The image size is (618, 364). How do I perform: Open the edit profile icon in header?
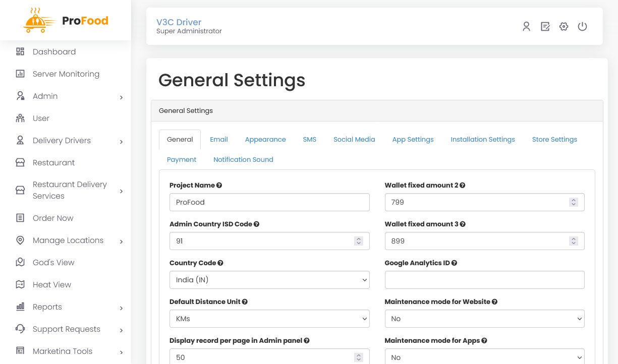click(545, 27)
